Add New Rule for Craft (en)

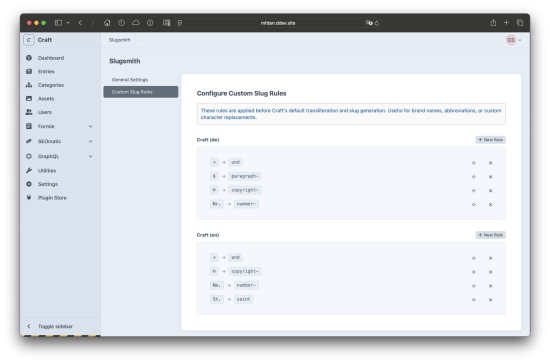[490, 235]
